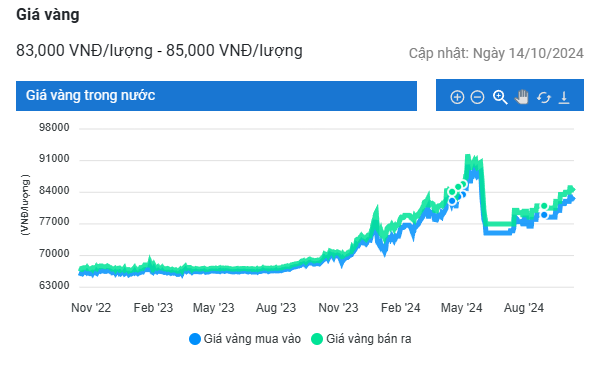Select the magnifier selection zoom tool

[500, 97]
